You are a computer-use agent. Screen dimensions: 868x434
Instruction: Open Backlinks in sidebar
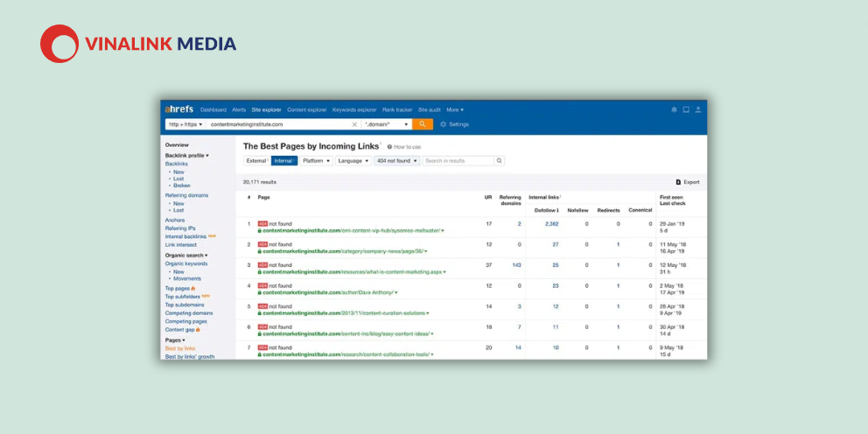pos(176,164)
